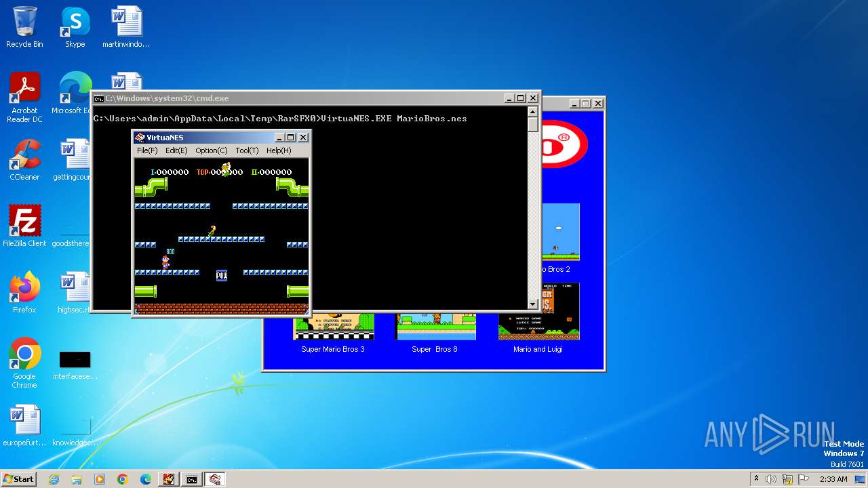Open the highsec.rtf document icon

73,293
